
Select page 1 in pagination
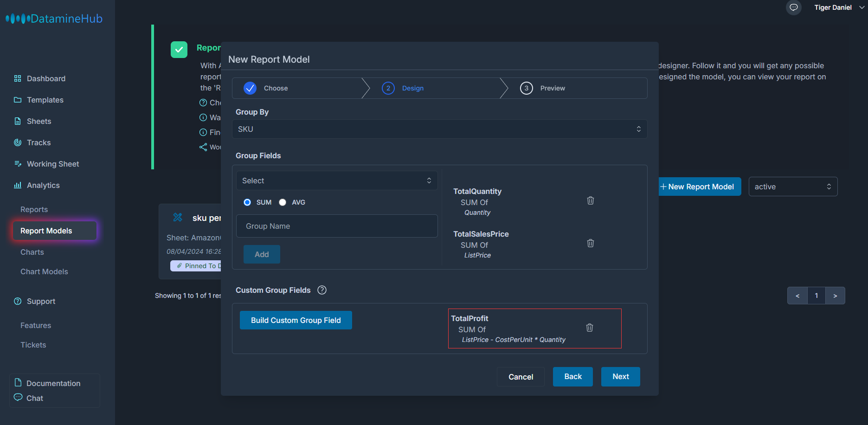(817, 296)
